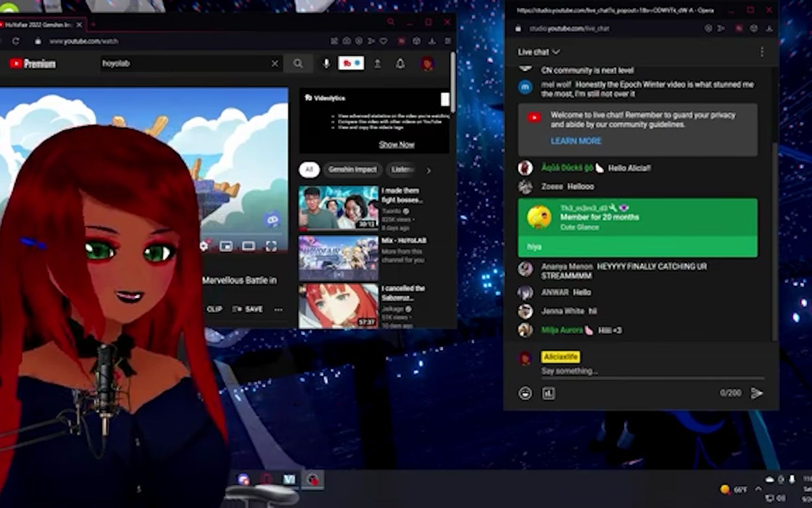Click the 'I cancelled the Sabzeruz' title
Image resolution: width=812 pixels, height=508 pixels.
403,293
